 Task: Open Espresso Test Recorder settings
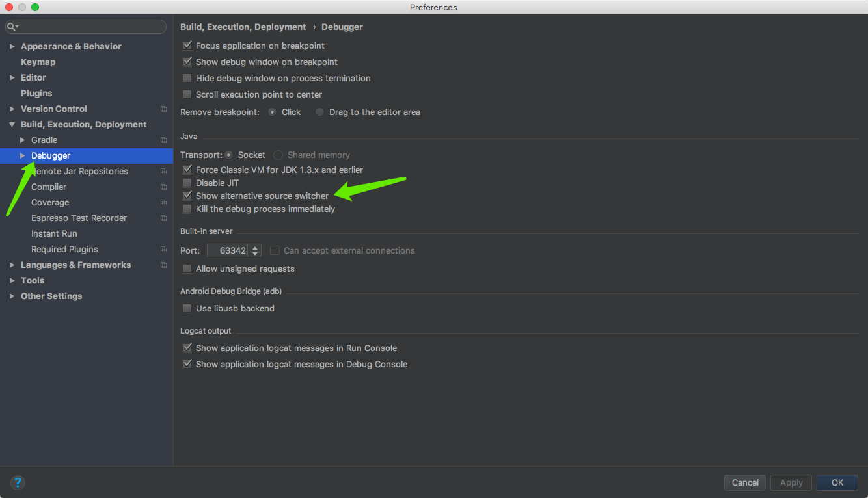pyautogui.click(x=79, y=218)
